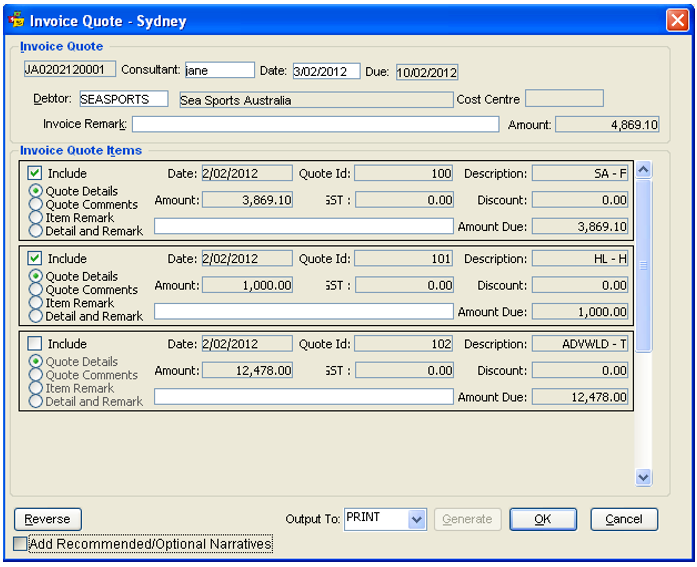Screen dimensions: 697x567
Task: Select Detail and Remark radio for quote 101
Action: tap(36, 316)
